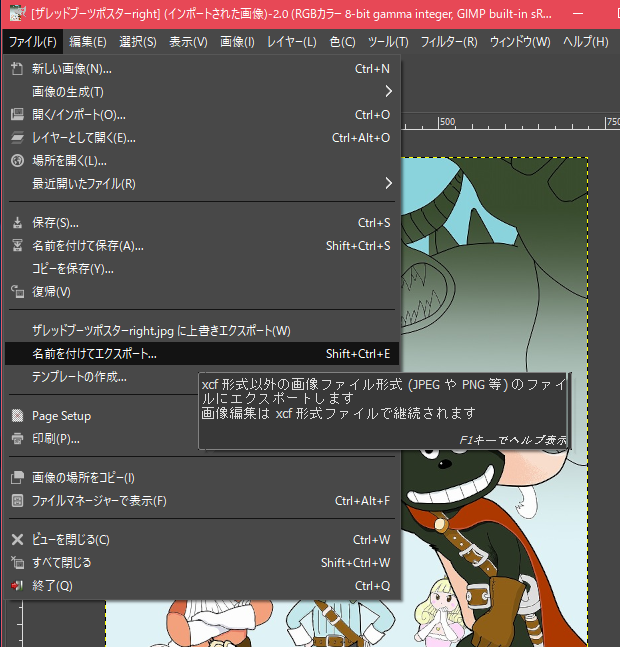Minimize the GIMP window
The height and width of the screenshot is (647, 620).
click(x=578, y=14)
